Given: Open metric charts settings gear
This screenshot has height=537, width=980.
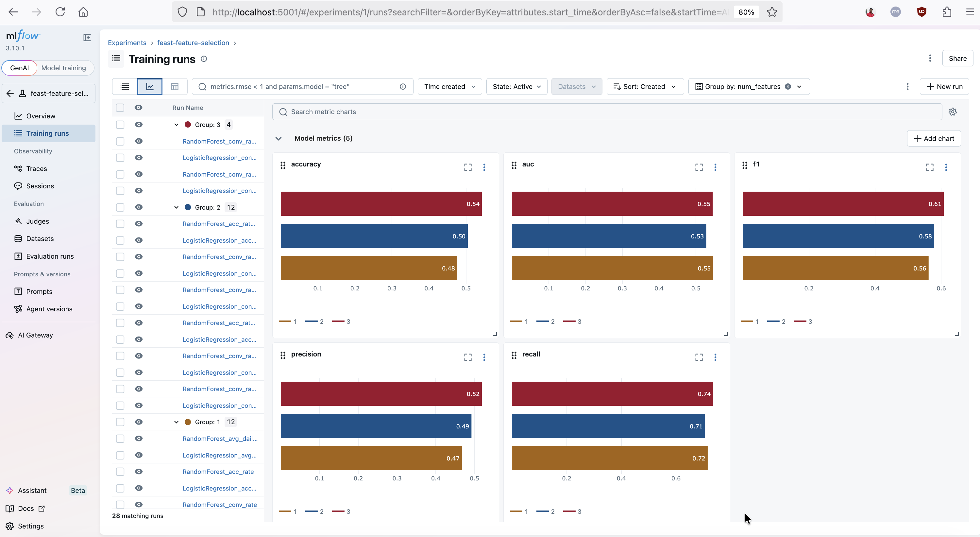Looking at the screenshot, I should click(x=953, y=111).
